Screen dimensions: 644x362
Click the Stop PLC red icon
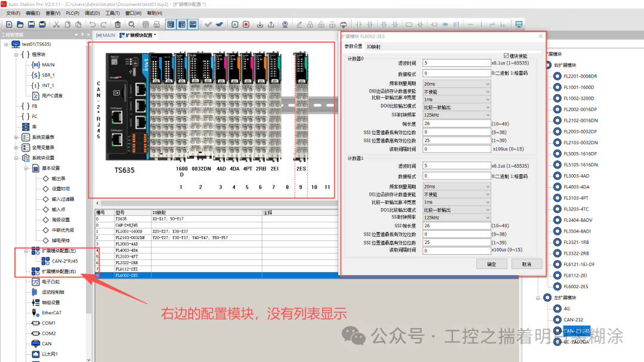click(246, 24)
